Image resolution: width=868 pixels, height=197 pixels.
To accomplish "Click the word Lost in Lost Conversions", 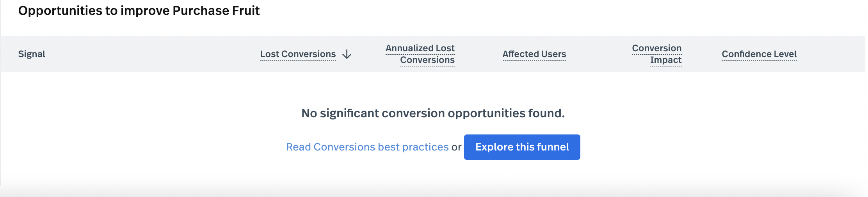I will click(269, 54).
